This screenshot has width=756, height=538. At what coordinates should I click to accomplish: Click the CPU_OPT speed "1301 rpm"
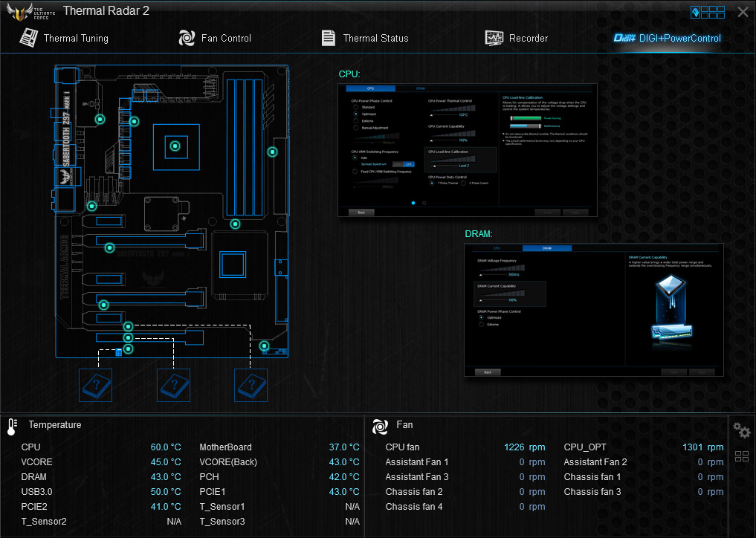pyautogui.click(x=703, y=447)
